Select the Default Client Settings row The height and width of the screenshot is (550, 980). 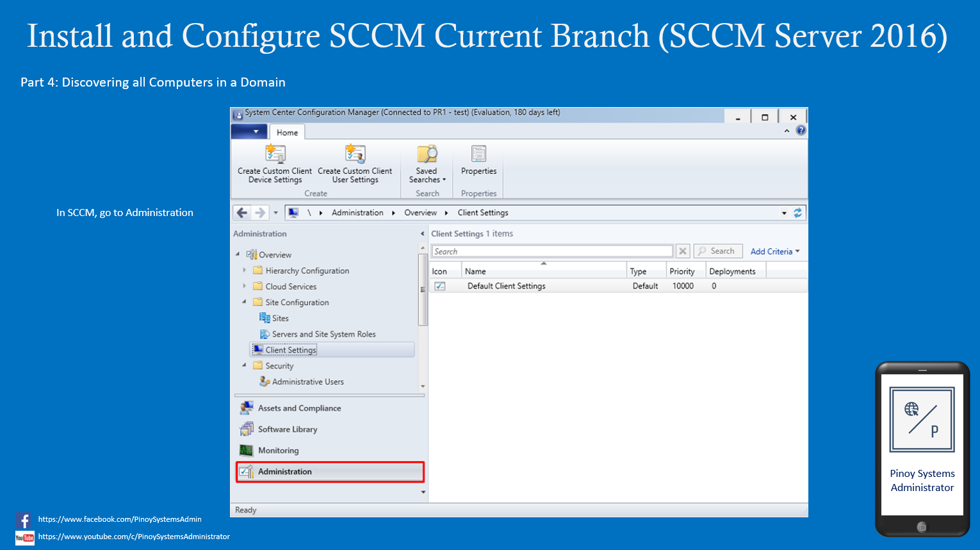coord(618,286)
